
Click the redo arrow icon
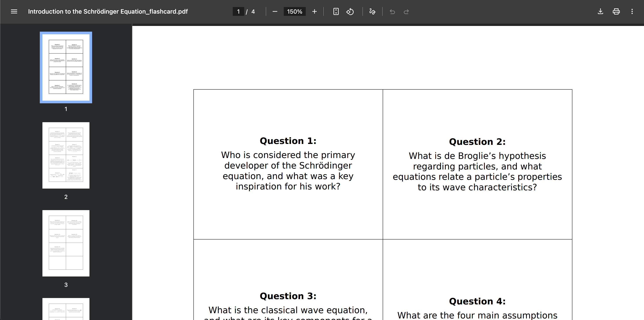[406, 11]
